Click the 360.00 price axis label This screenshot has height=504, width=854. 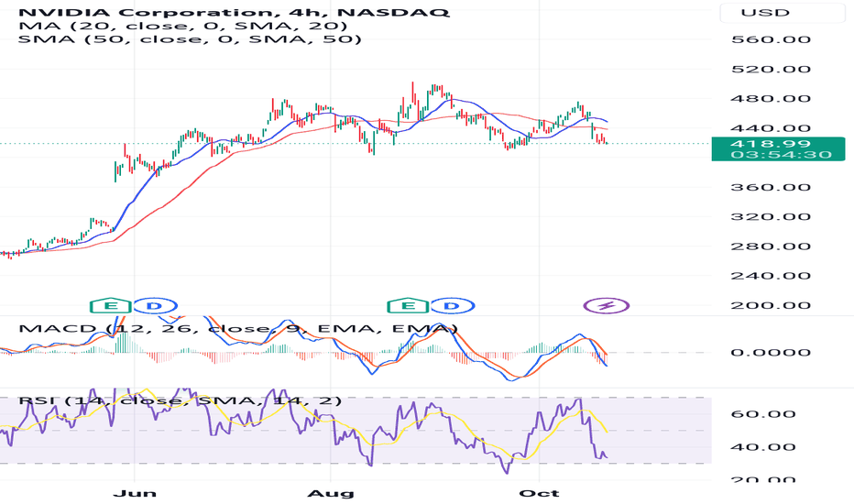tap(771, 188)
